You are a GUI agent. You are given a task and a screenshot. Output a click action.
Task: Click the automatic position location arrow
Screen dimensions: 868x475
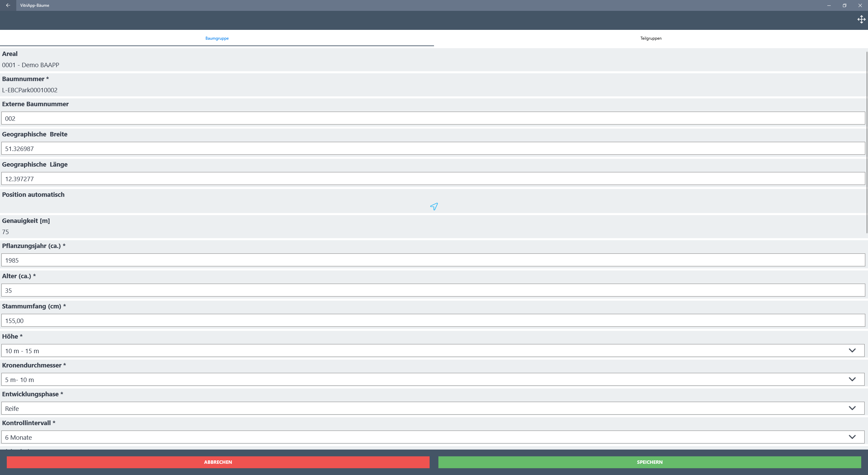click(x=434, y=206)
